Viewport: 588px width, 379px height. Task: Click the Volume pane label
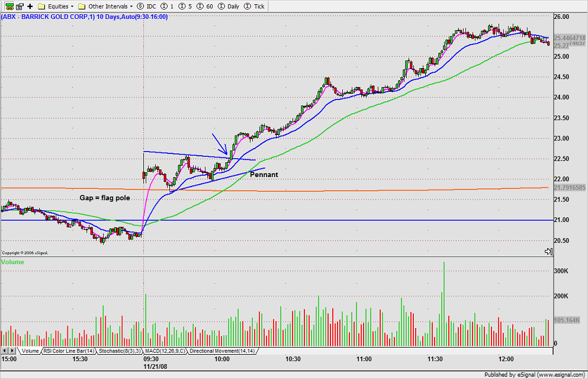[x=12, y=262]
